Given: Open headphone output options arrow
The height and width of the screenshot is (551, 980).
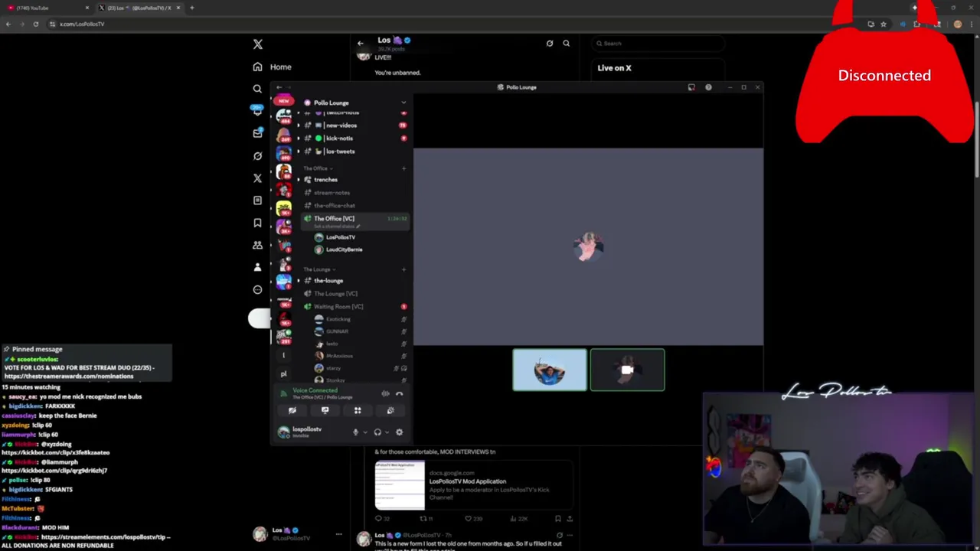Looking at the screenshot, I should pyautogui.click(x=386, y=432).
